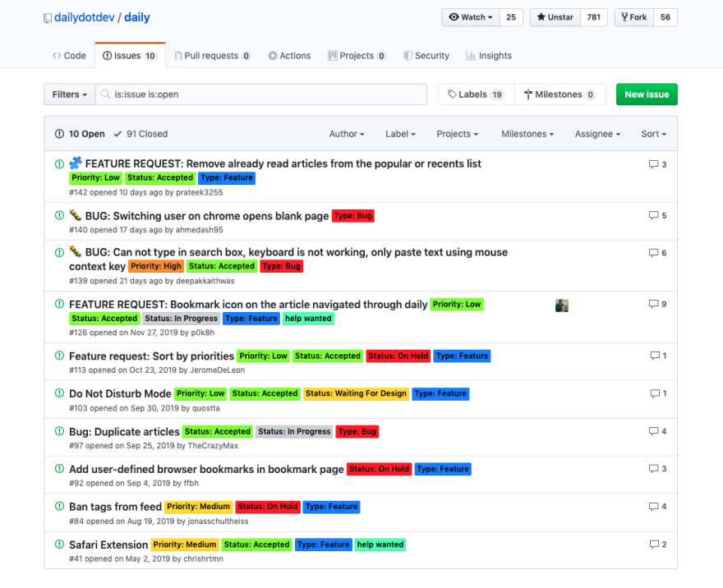Open issue Switching user on chrome opens blank page

[207, 216]
